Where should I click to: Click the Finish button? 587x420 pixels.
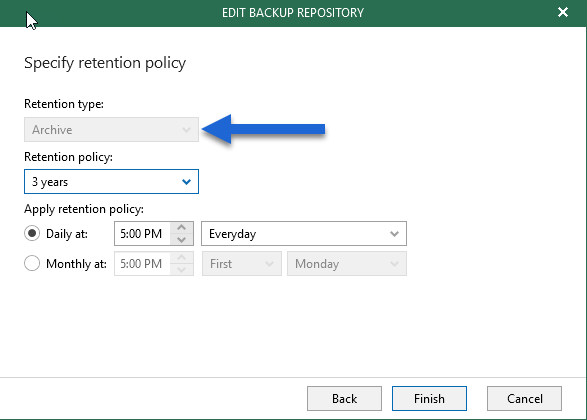click(x=429, y=399)
